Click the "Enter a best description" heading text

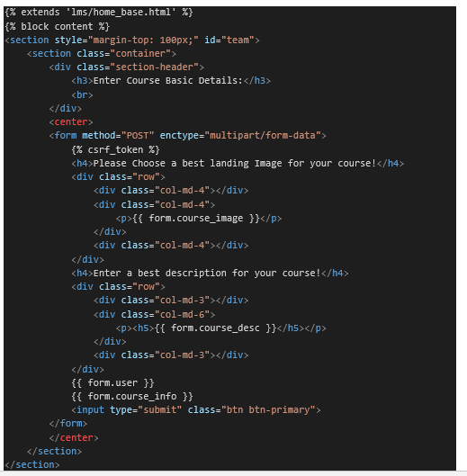point(159,273)
